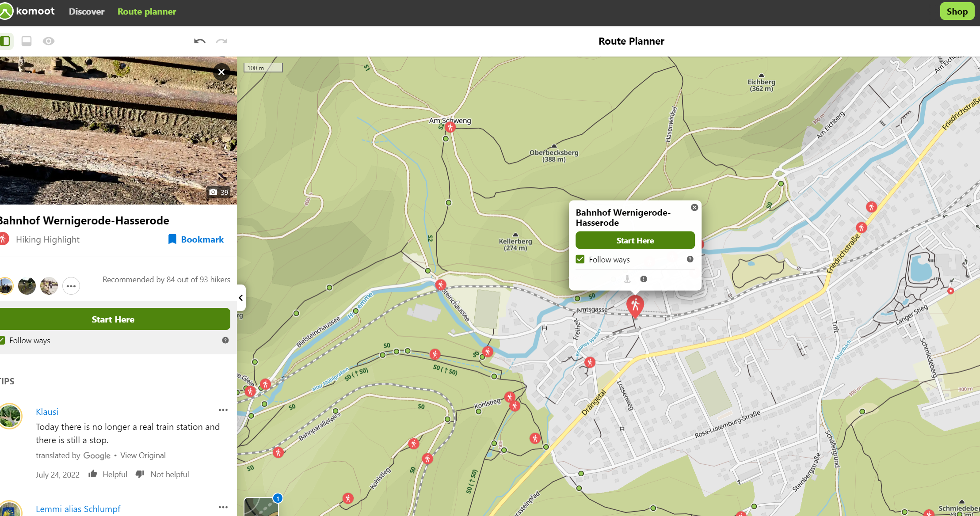This screenshot has height=516, width=980.
Task: Click the thumbs-up Helpful icon
Action: 93,474
